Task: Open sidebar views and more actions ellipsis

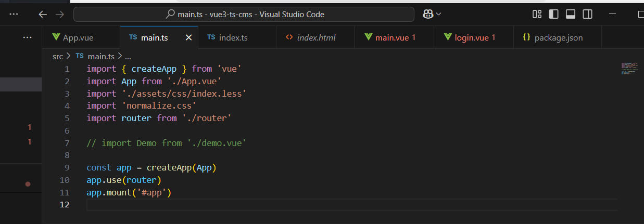Action: 27,37
